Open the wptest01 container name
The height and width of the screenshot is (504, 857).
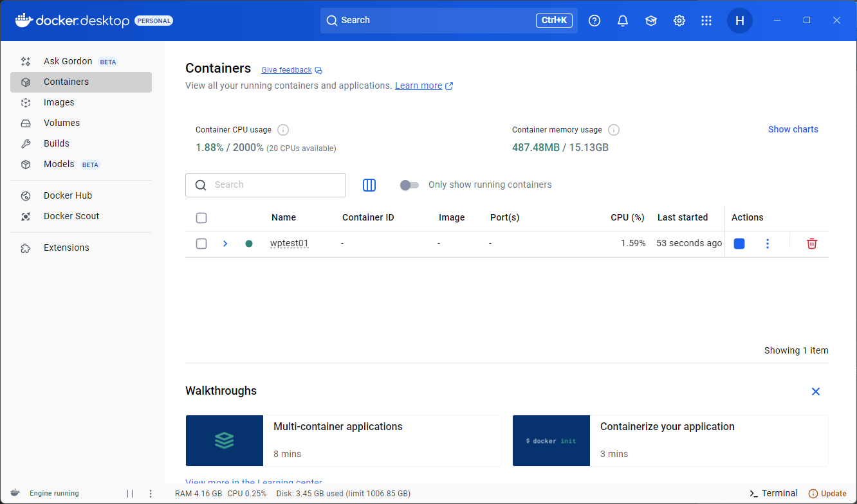coord(290,244)
